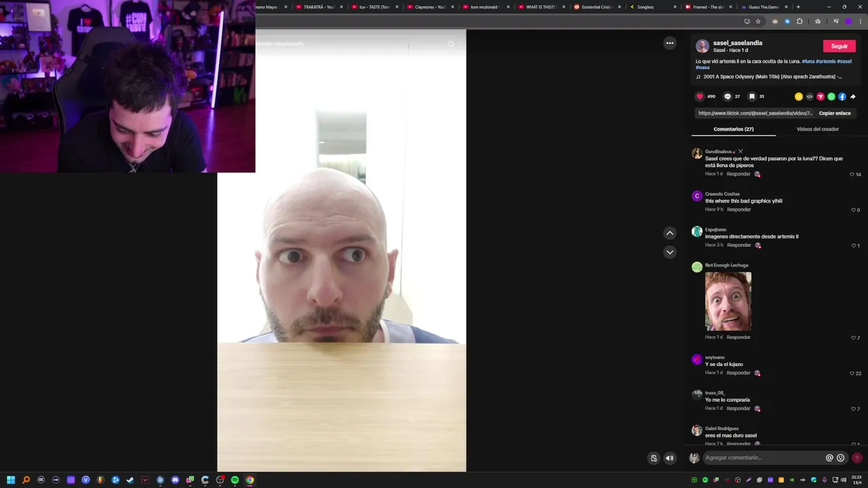Go to previous video with up arrow
This screenshot has width=868, height=488.
(670, 233)
